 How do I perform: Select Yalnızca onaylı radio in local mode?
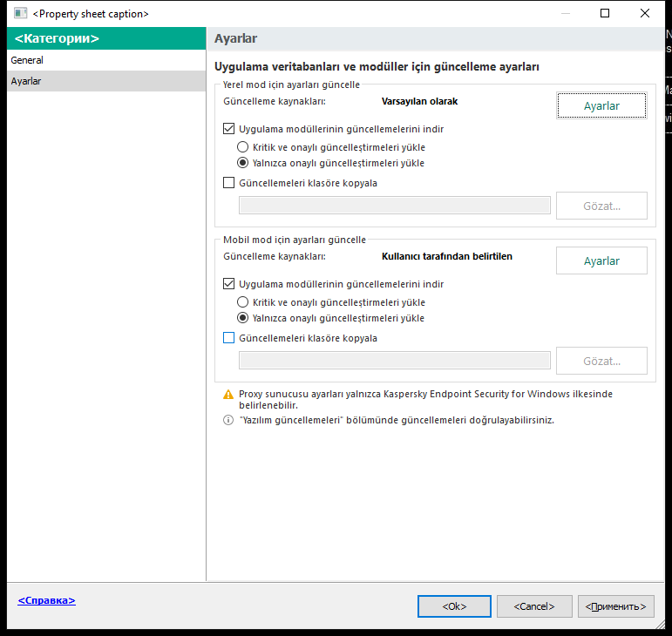point(242,163)
